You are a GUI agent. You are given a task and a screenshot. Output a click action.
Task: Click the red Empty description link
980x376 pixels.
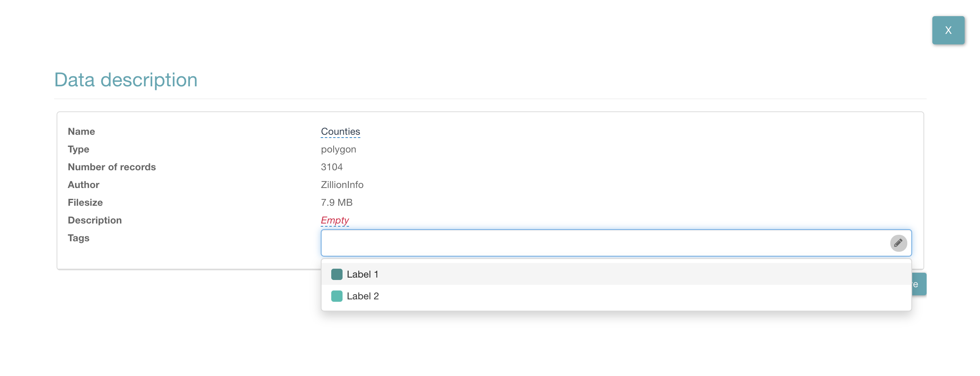coord(334,220)
